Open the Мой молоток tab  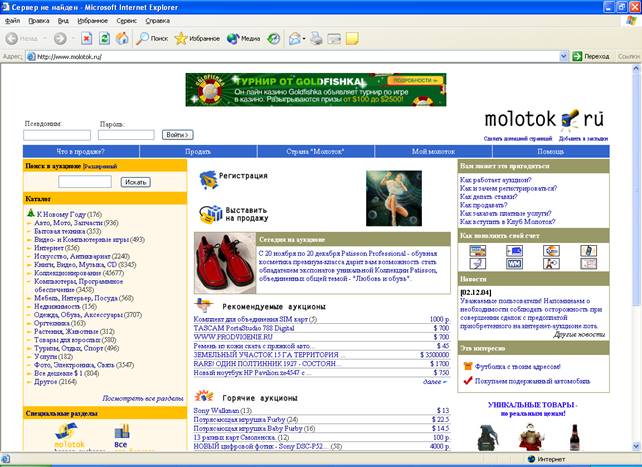tap(433, 151)
